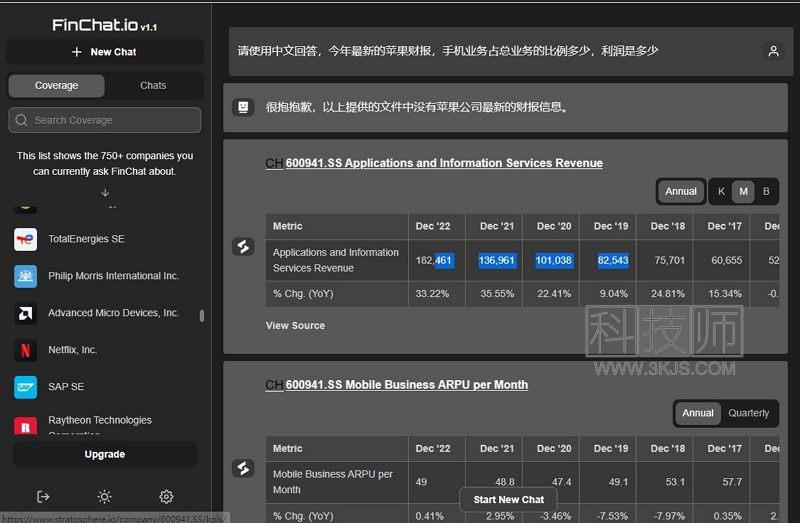The width and height of the screenshot is (800, 523).
Task: Open settings via gear icon
Action: [x=166, y=496]
